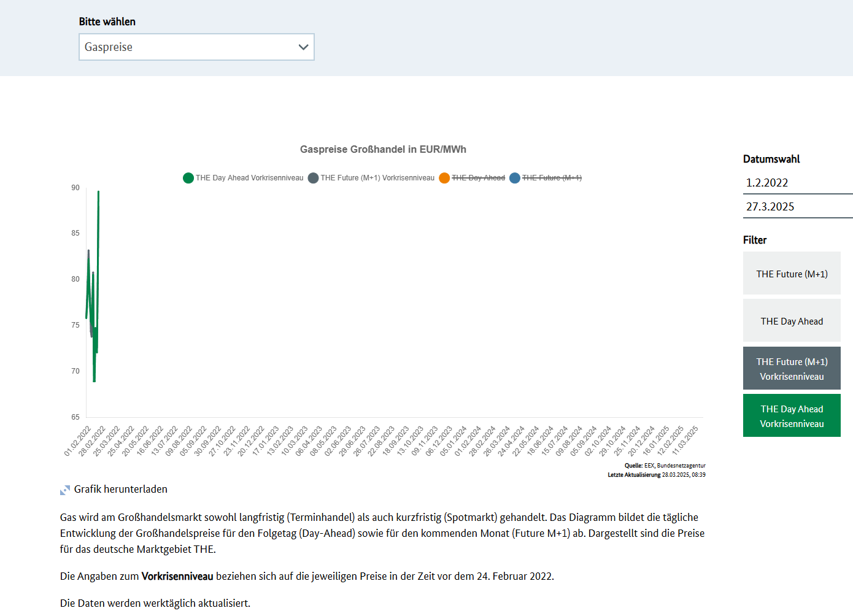This screenshot has height=616, width=853.
Task: Click Letzte Aktualisierung timestamp text
Action: pyautogui.click(x=657, y=475)
